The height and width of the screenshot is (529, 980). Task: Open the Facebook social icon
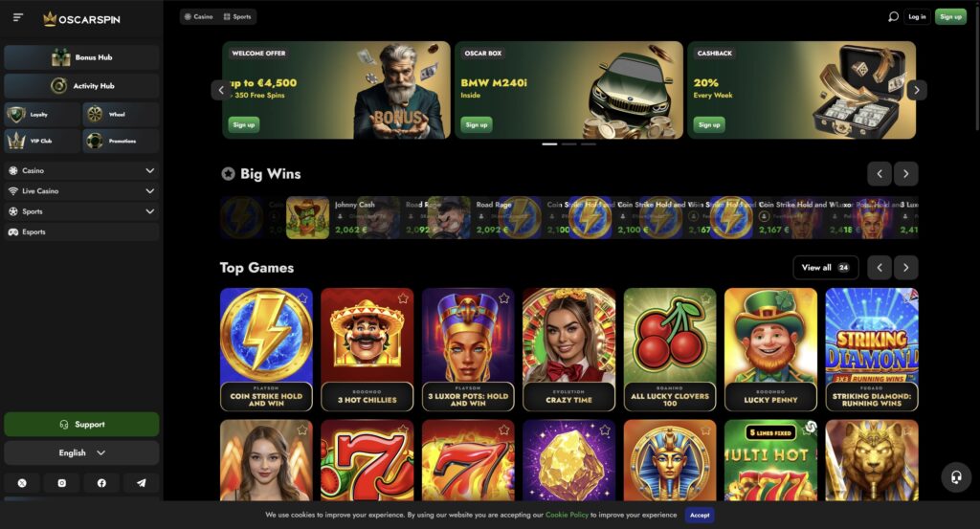pyautogui.click(x=101, y=483)
